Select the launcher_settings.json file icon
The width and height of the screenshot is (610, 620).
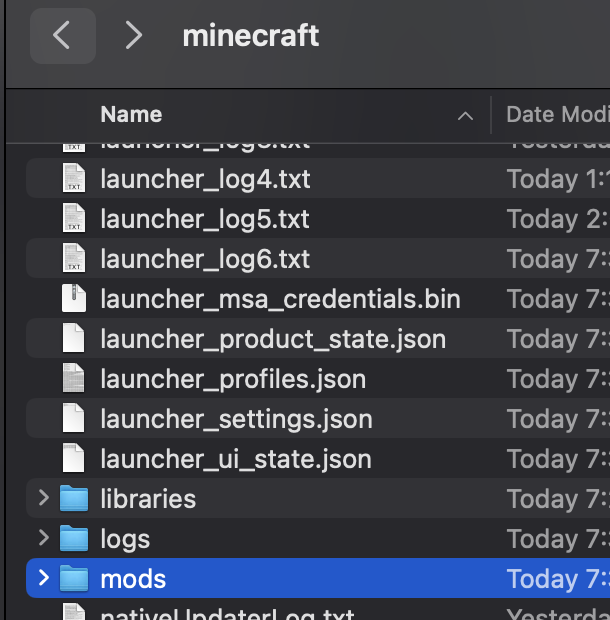tap(74, 418)
